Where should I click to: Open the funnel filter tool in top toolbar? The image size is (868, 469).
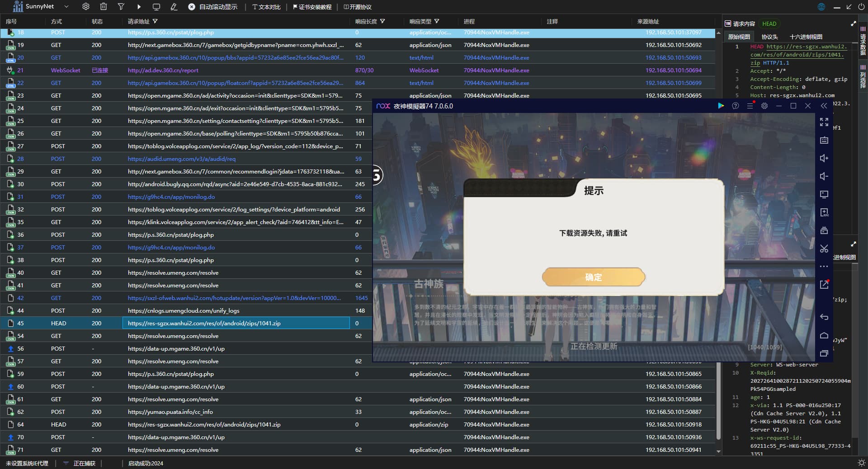[121, 7]
